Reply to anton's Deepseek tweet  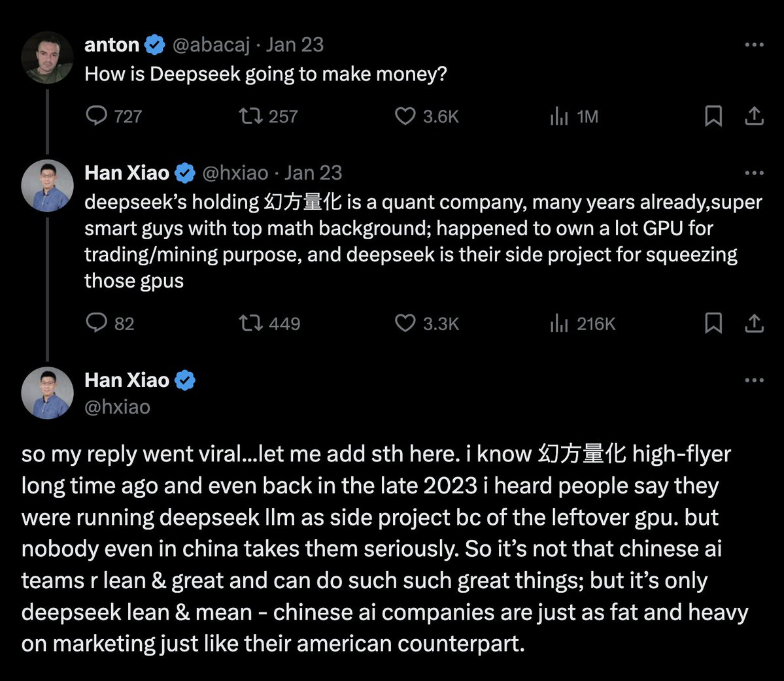(97, 116)
